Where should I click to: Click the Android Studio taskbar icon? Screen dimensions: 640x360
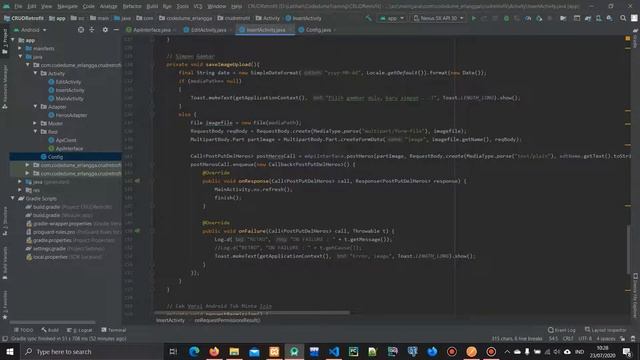coord(294,351)
